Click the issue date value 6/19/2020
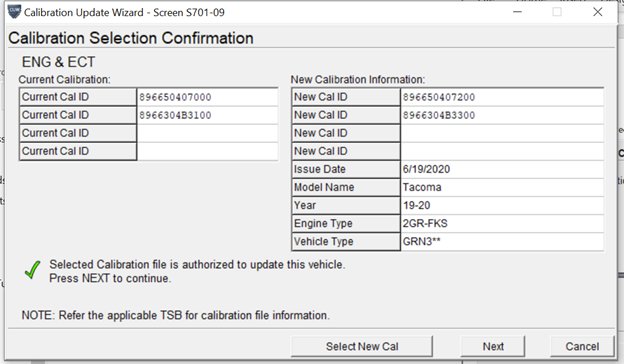This screenshot has width=624, height=364. tap(426, 169)
